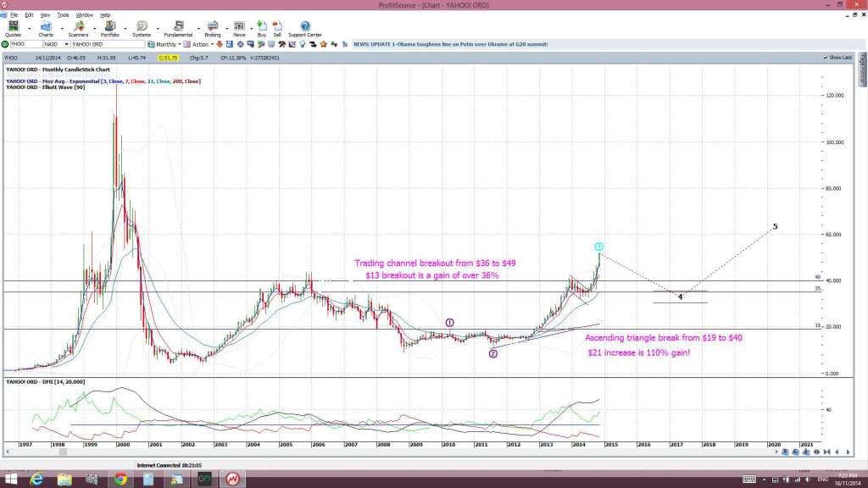Open the Charts toolbar icon
This screenshot has height=488, width=868.
(46, 29)
